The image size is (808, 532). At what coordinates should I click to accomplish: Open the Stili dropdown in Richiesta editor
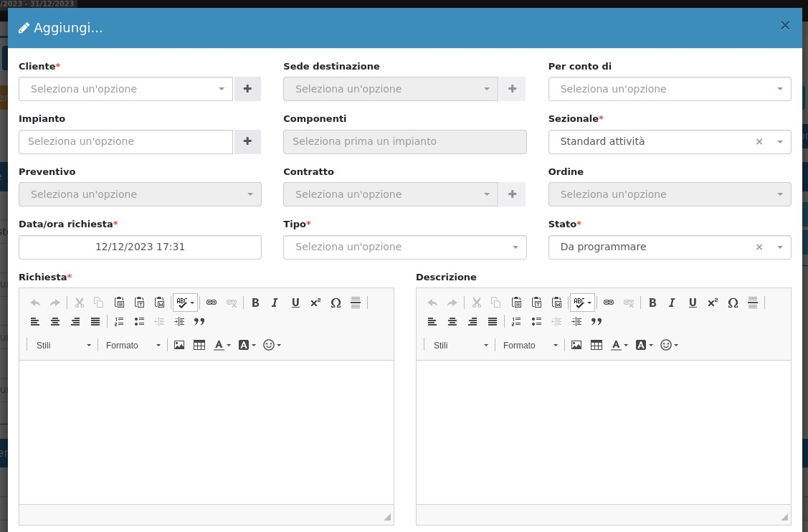pyautogui.click(x=63, y=346)
